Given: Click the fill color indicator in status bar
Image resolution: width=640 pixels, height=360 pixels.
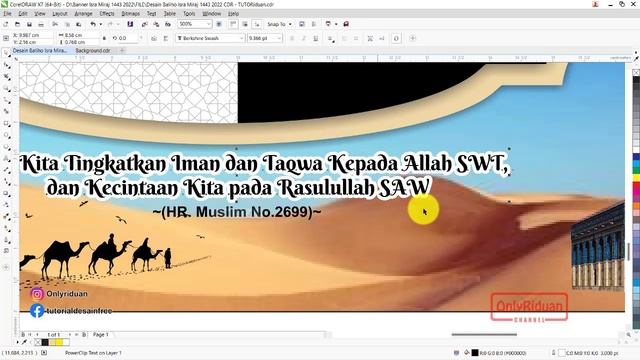Looking at the screenshot, I should tap(475, 353).
